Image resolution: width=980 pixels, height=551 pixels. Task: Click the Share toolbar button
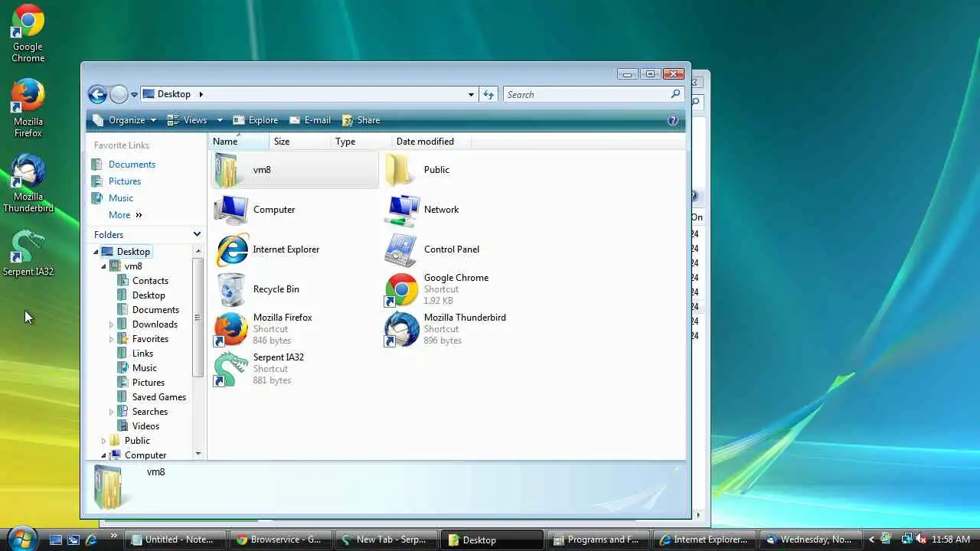pyautogui.click(x=361, y=120)
